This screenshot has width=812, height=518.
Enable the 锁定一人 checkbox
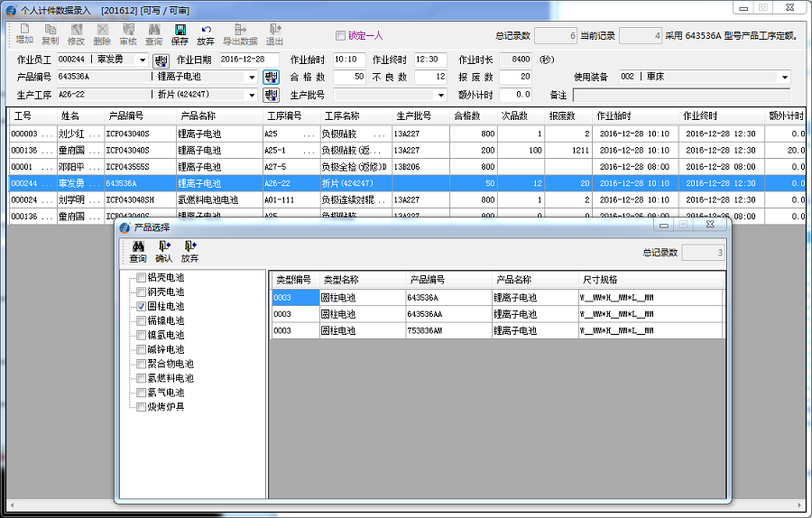pos(340,36)
